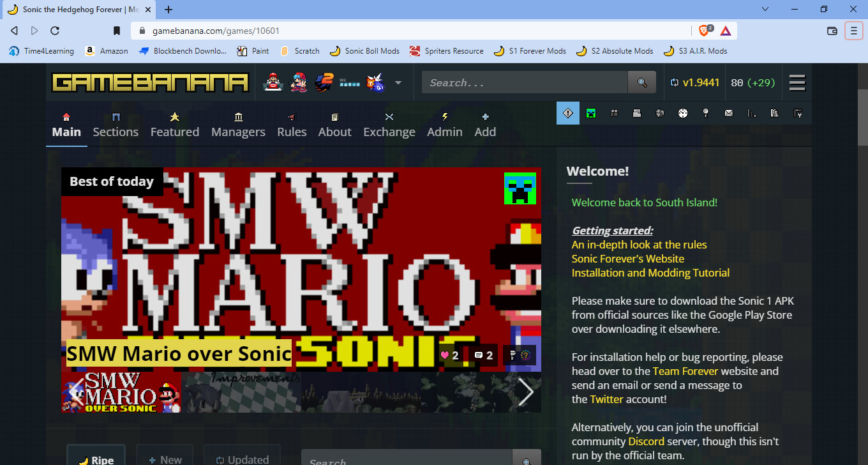Open the site alerts icon
Viewport: 868px width, 465px height.
[x=567, y=113]
